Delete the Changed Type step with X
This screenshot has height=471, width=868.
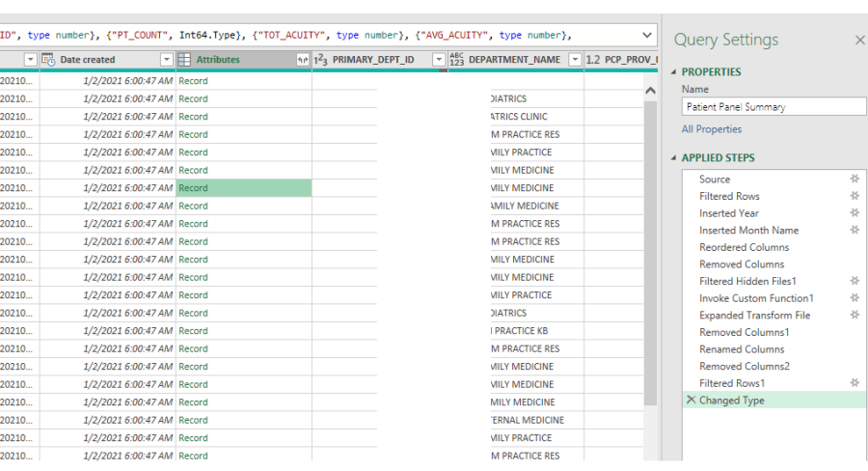691,400
